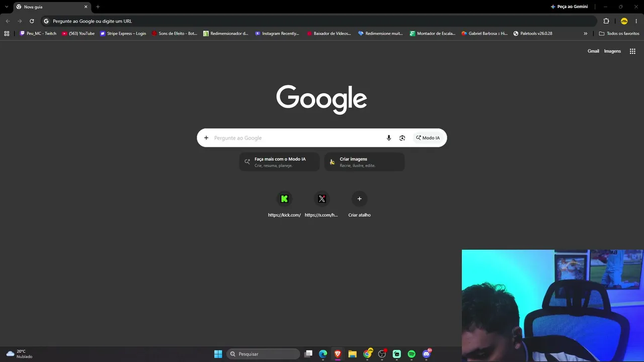
Task: Open File Explorer from taskbar
Action: [352, 354]
